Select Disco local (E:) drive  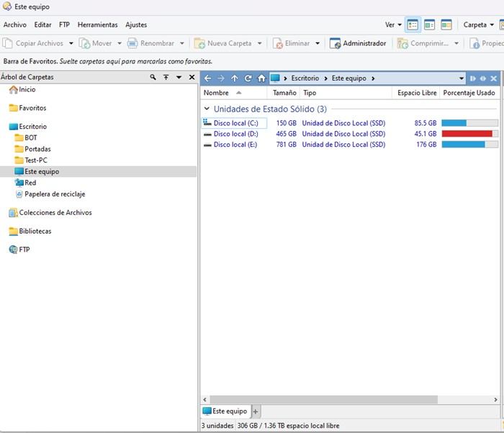[x=235, y=145]
